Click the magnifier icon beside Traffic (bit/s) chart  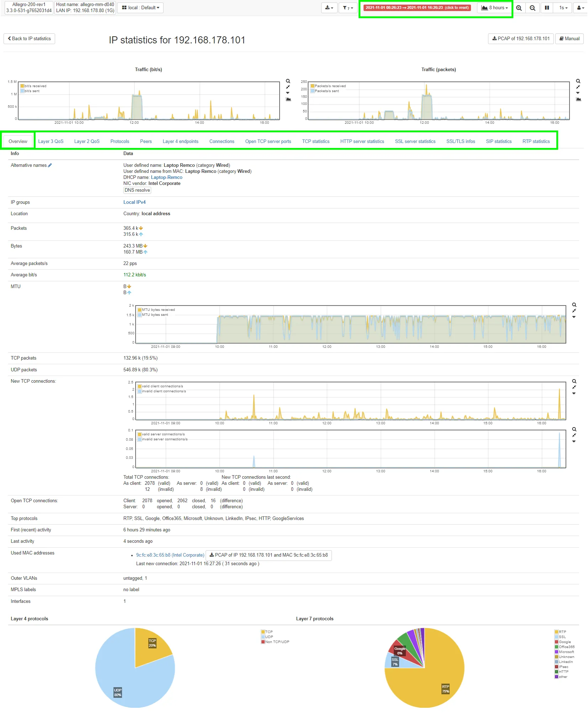pos(288,81)
